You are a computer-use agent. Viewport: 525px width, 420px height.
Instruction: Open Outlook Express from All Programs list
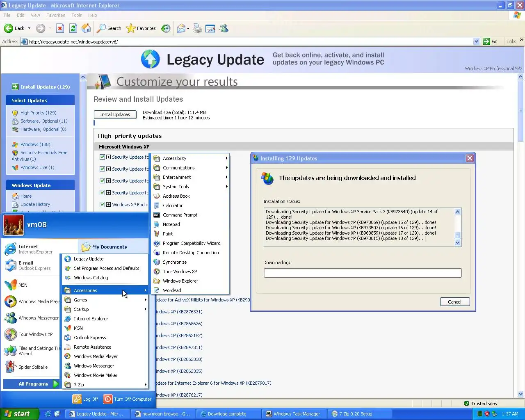(x=105, y=338)
